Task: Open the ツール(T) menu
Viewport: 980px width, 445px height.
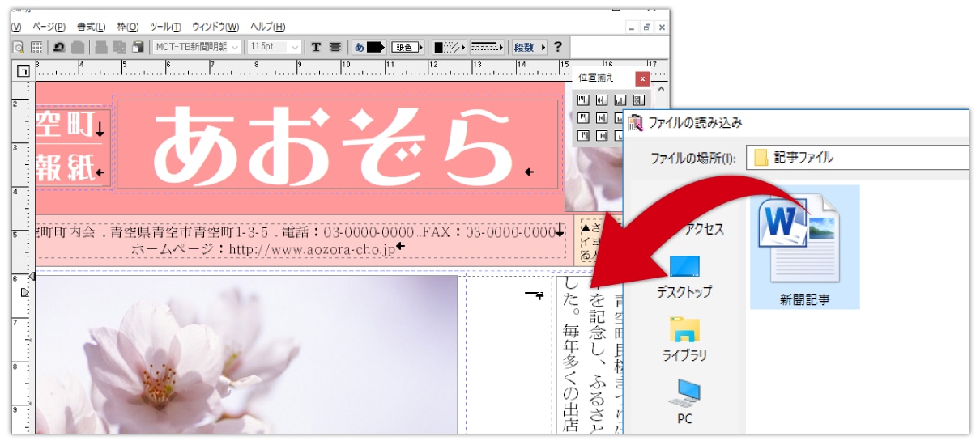Action: (165, 27)
